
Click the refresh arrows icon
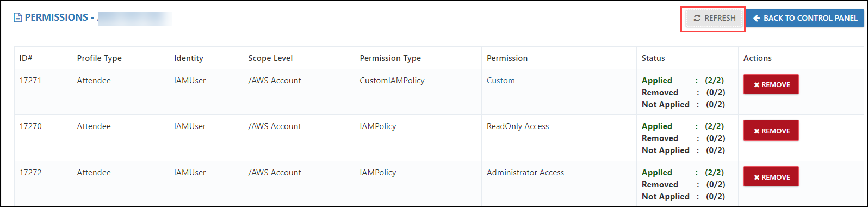tap(697, 18)
